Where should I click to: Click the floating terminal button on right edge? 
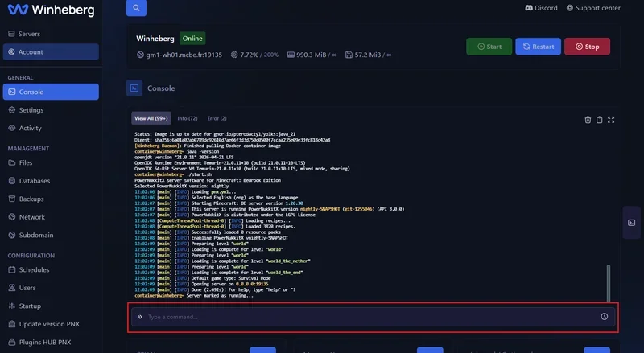click(632, 223)
